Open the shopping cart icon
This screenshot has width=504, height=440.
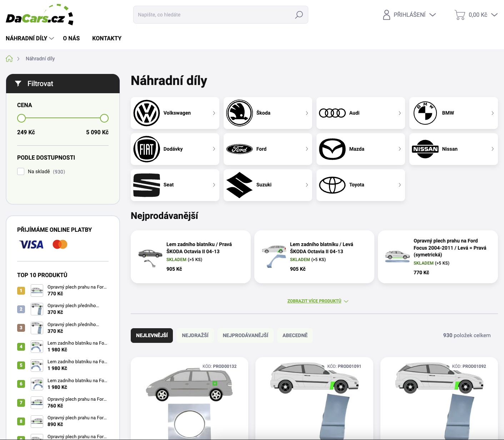pyautogui.click(x=460, y=15)
